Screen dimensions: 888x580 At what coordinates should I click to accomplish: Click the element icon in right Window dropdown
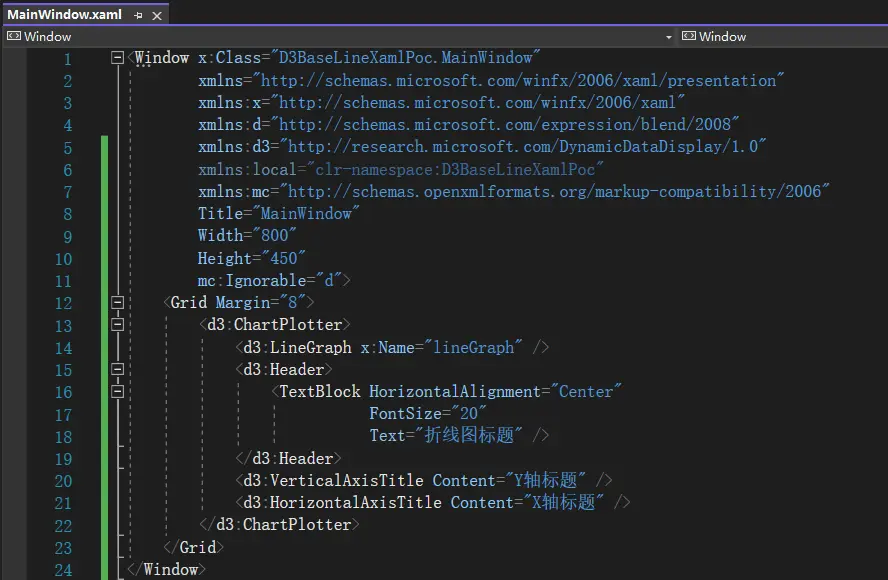click(688, 37)
